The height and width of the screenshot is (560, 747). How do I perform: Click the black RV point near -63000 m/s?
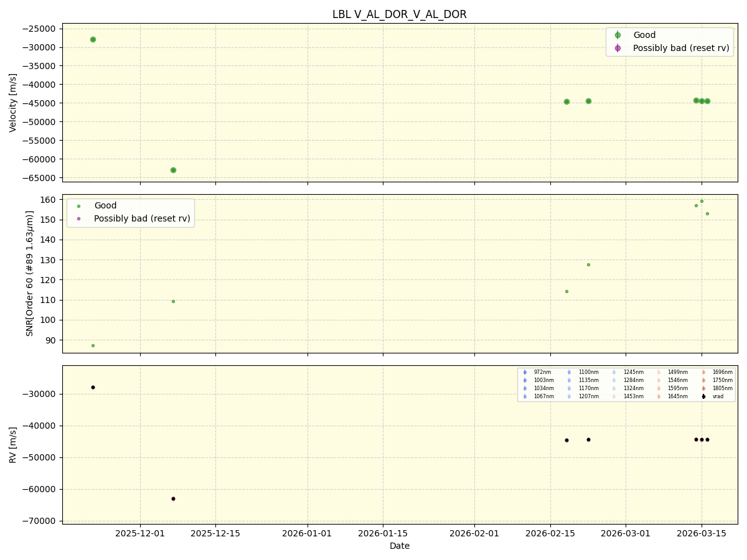(x=173, y=498)
